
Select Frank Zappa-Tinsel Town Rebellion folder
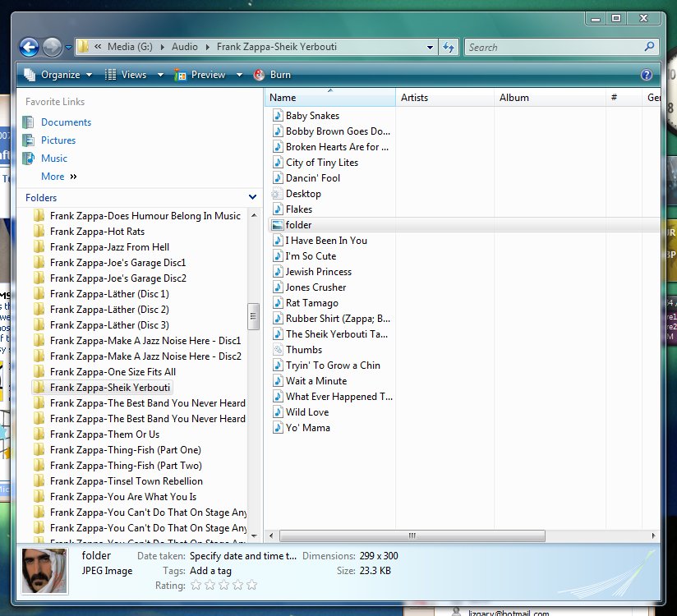(126, 480)
